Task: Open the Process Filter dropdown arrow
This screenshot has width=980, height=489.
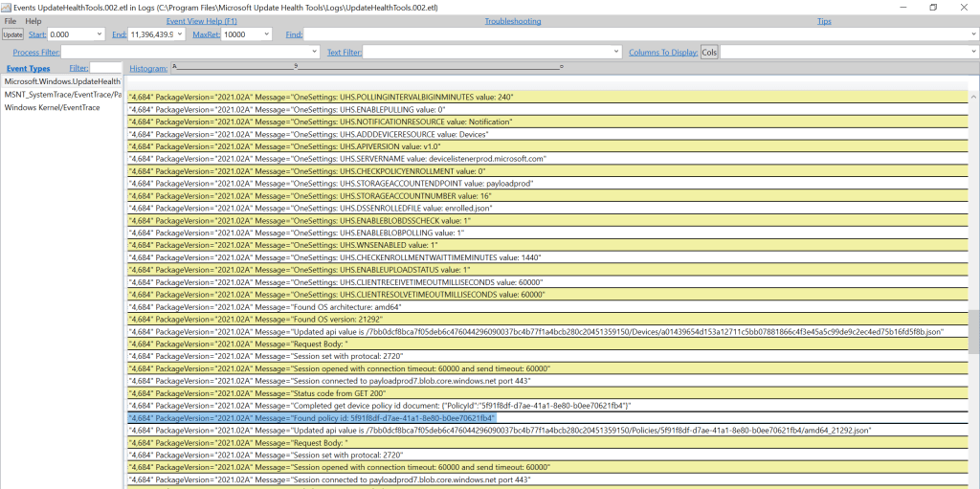Action: click(318, 52)
